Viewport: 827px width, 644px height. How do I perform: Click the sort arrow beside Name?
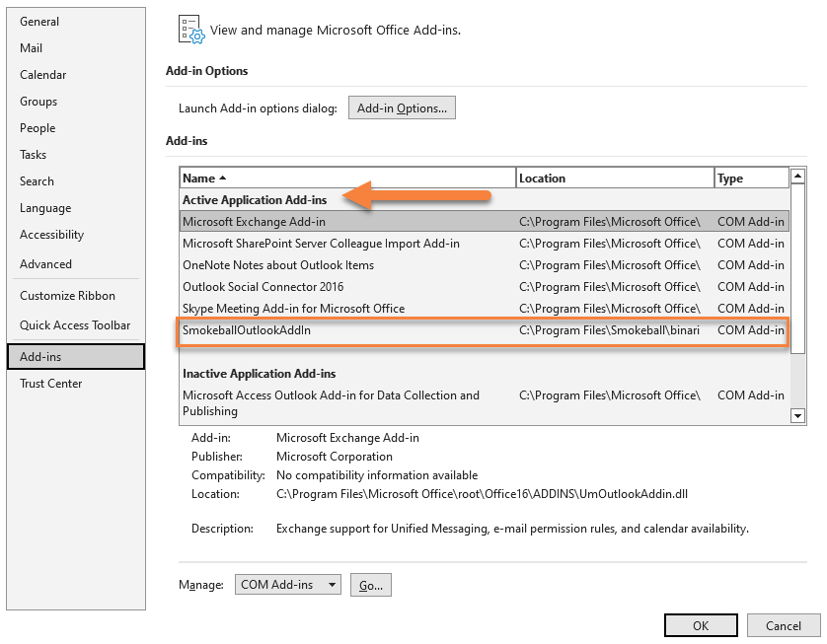[223, 179]
